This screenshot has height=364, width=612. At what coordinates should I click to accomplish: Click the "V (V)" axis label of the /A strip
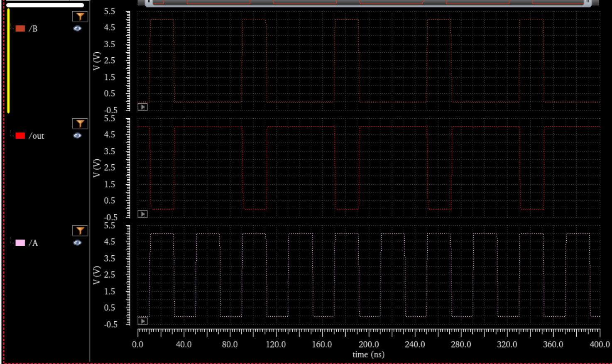pyautogui.click(x=97, y=275)
